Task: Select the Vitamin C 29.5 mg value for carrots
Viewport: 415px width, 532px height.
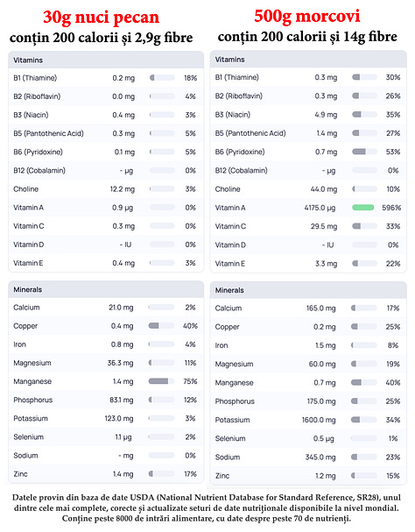Action: [x=324, y=226]
